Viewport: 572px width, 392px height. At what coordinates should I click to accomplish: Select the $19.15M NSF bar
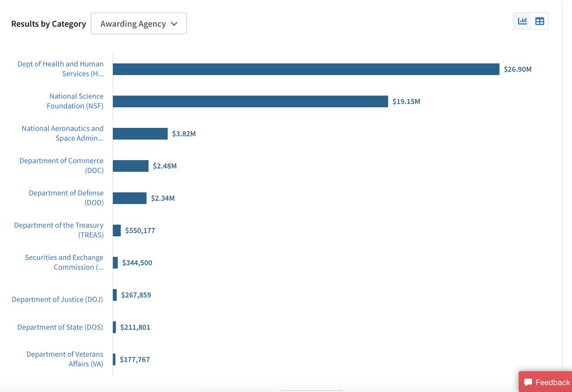pyautogui.click(x=250, y=102)
